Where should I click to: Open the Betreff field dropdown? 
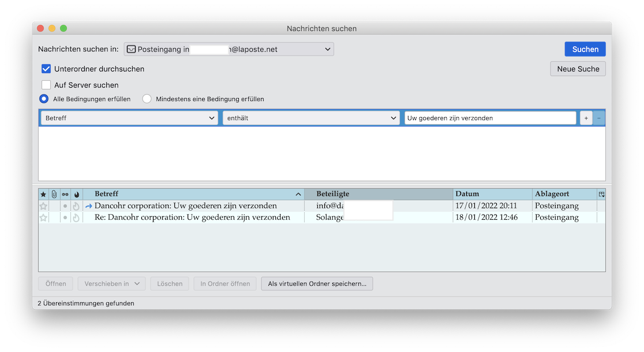coord(129,118)
